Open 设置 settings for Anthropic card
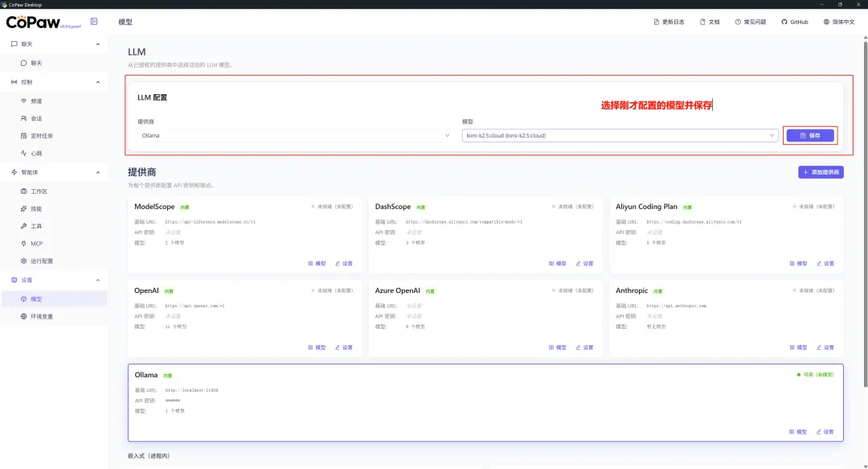The height and width of the screenshot is (469, 868). coord(825,348)
